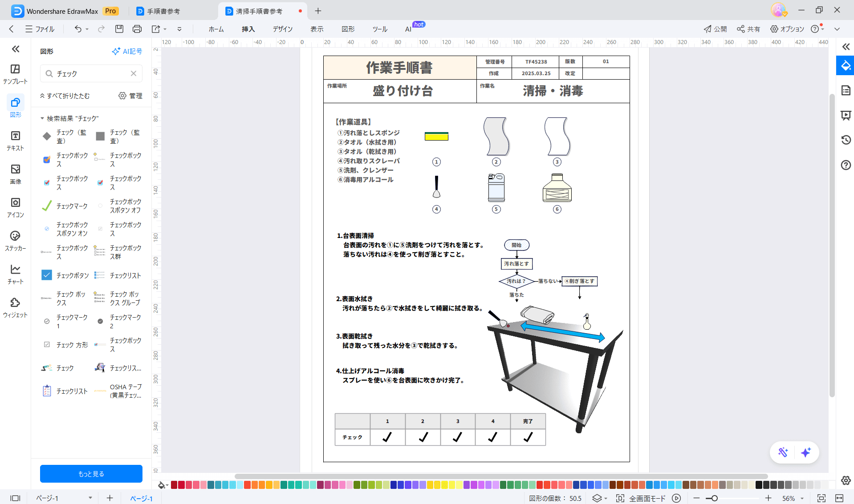Open the アイコン icon library

click(x=15, y=207)
